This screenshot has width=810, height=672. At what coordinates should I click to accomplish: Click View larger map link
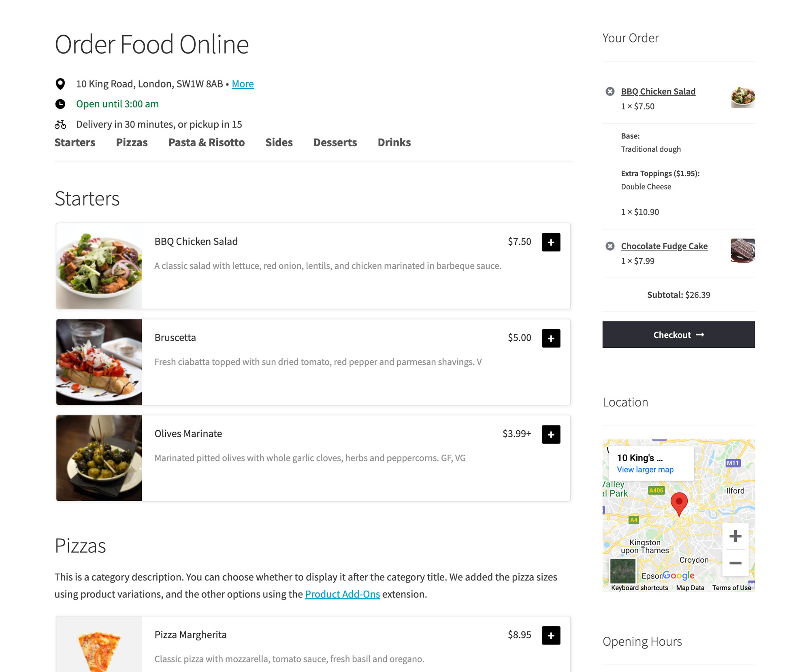click(x=645, y=470)
